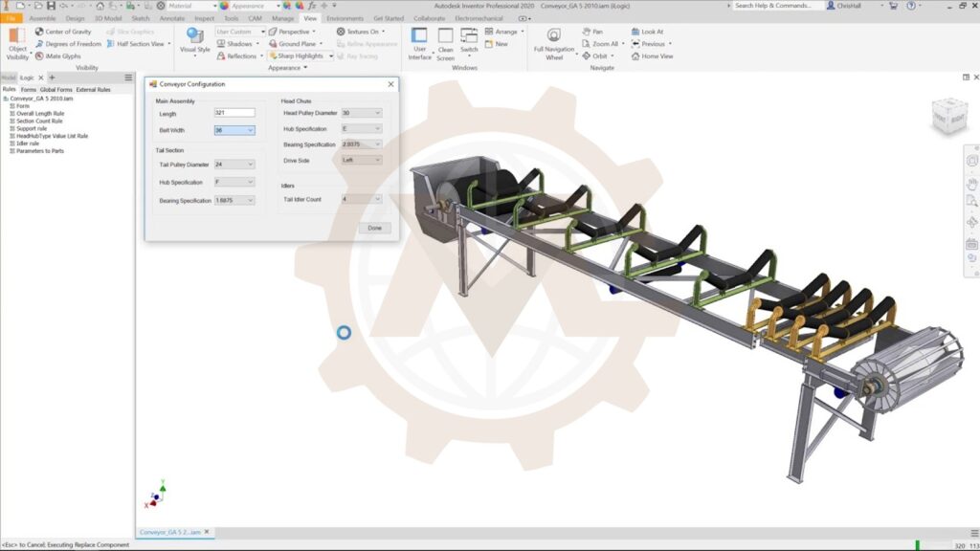Open the Belt Width dropdown
Viewport: 980px width, 551px height.
tap(234, 130)
